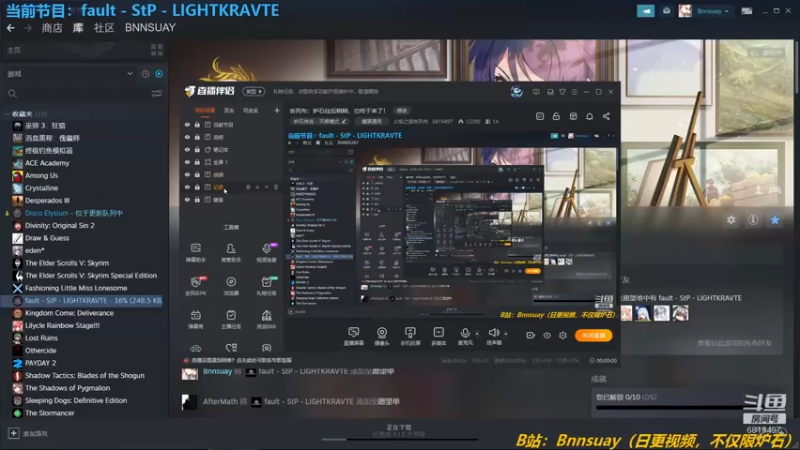Click the first friend avatar thumbnail

[x=627, y=313]
